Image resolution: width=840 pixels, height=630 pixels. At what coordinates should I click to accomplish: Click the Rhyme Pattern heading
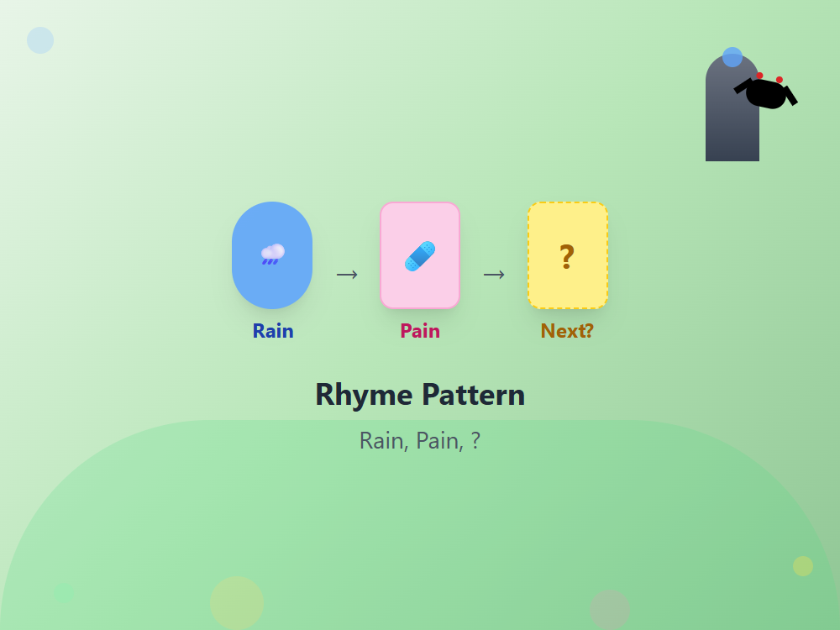pyautogui.click(x=420, y=395)
